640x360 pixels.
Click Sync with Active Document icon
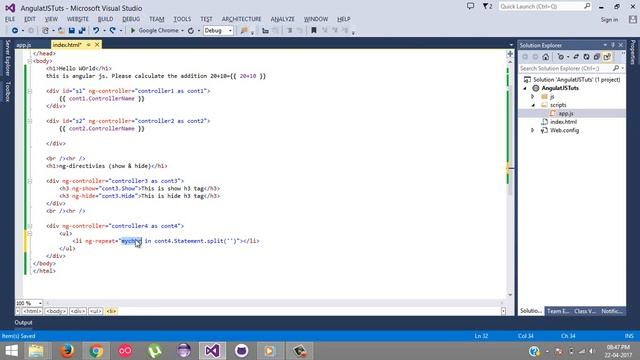point(576,57)
